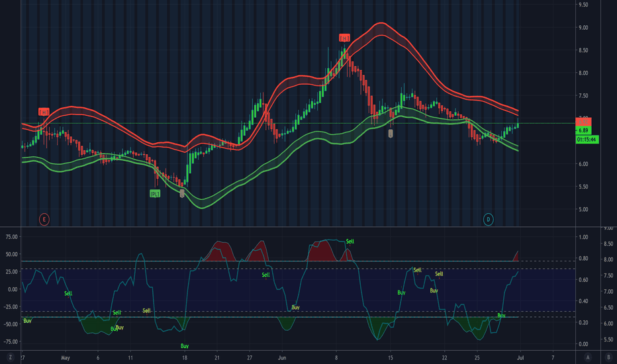617x364 pixels.
Task: Click the Sell signal on the -25.00 line near May 13
Action: [x=146, y=310]
